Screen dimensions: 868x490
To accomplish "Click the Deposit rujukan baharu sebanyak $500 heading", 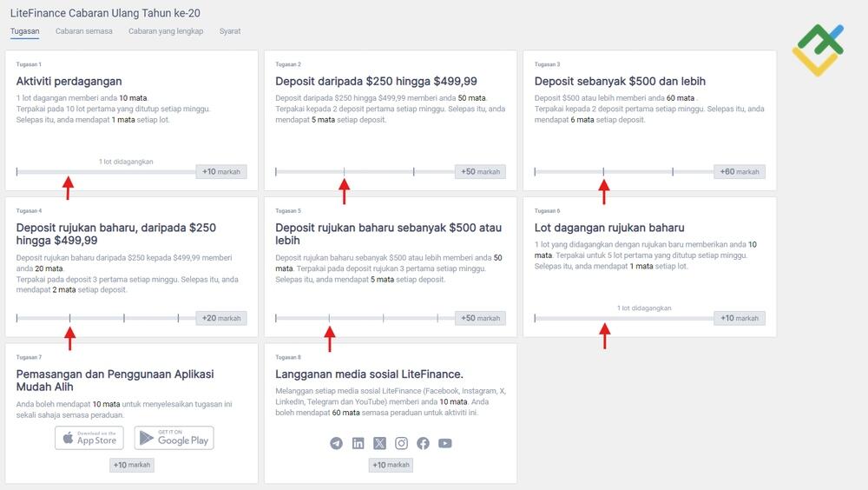I will click(388, 234).
